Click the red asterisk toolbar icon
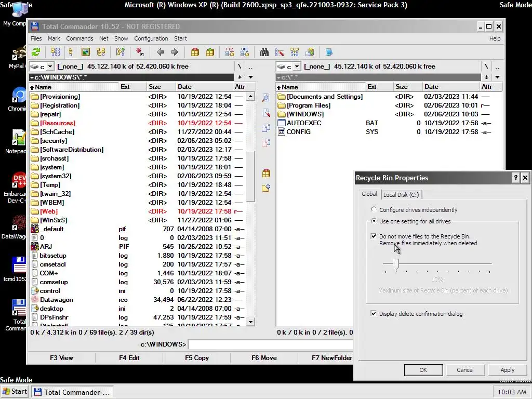Screen dimensions: 532x399 (140, 52)
